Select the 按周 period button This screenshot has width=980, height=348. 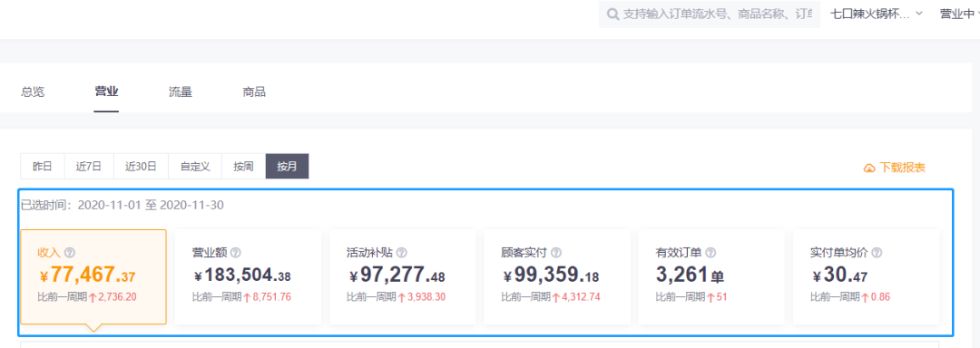click(x=244, y=167)
